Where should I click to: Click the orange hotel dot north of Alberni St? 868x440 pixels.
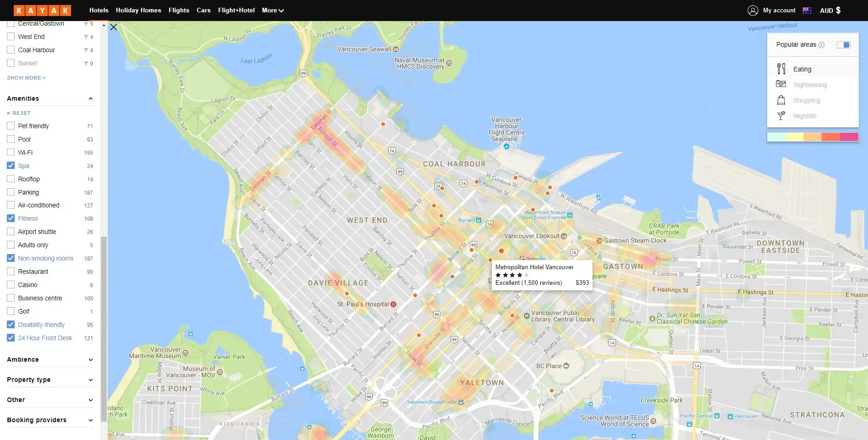(x=383, y=124)
